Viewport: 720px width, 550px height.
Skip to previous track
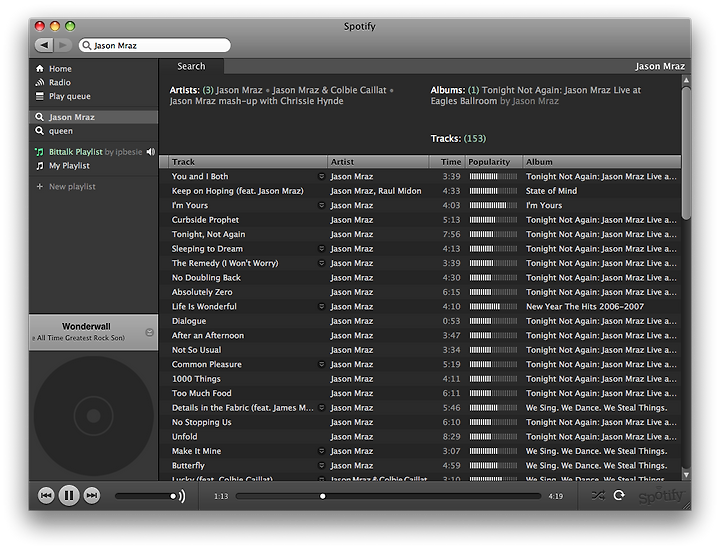click(46, 495)
